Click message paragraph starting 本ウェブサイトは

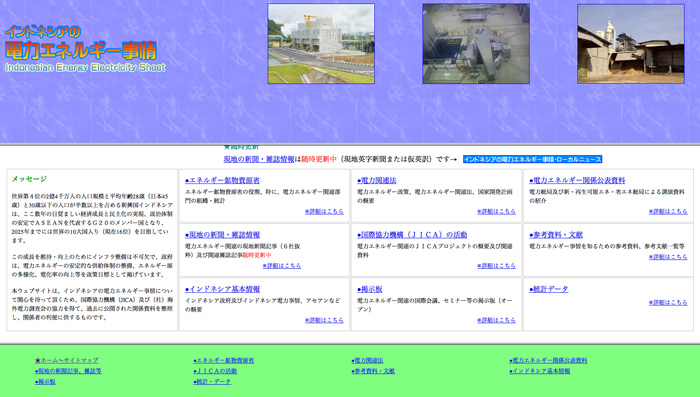tap(92, 304)
